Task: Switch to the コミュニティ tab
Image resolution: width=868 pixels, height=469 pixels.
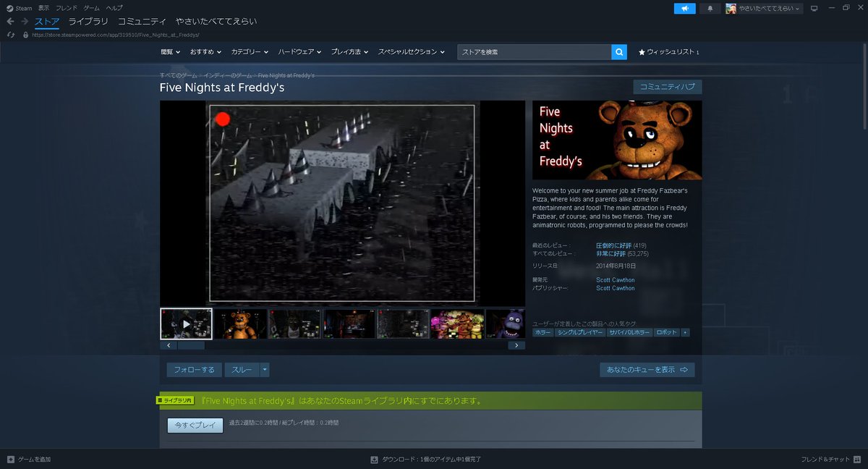Action: 142,22
